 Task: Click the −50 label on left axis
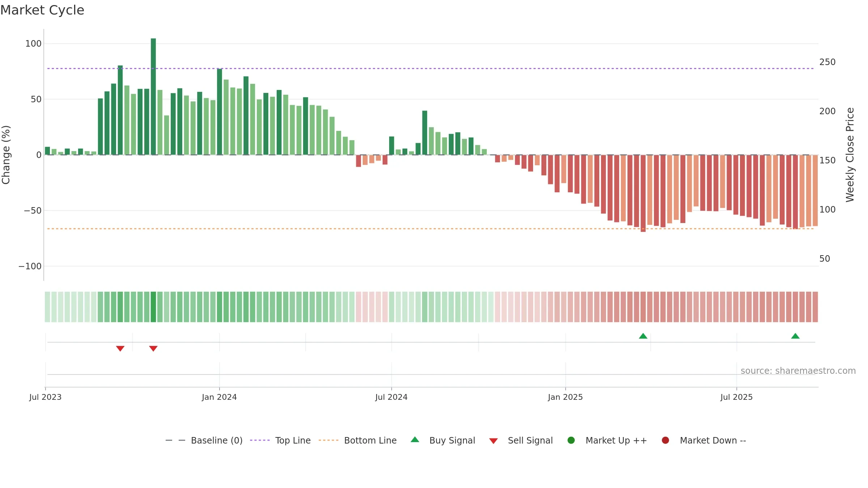tap(33, 211)
